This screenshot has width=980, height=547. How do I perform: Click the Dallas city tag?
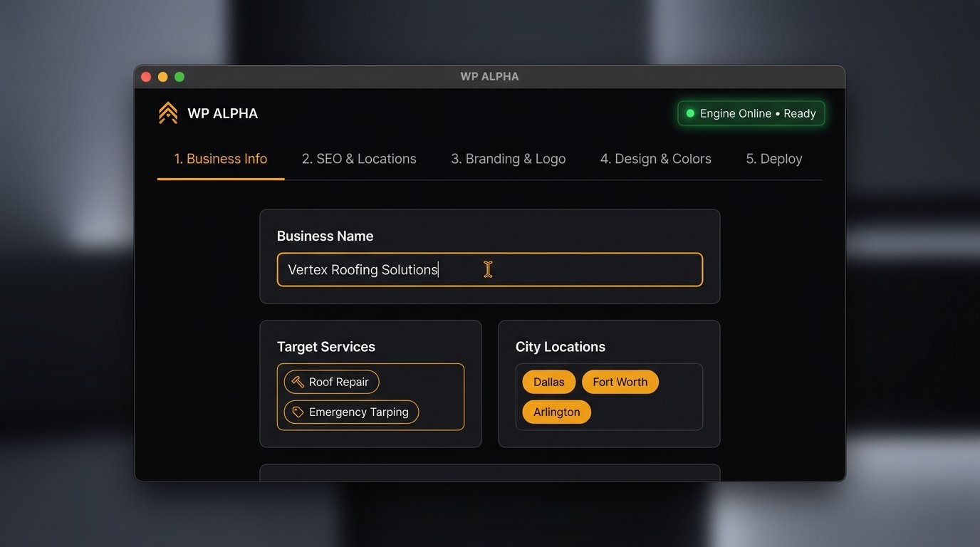549,382
